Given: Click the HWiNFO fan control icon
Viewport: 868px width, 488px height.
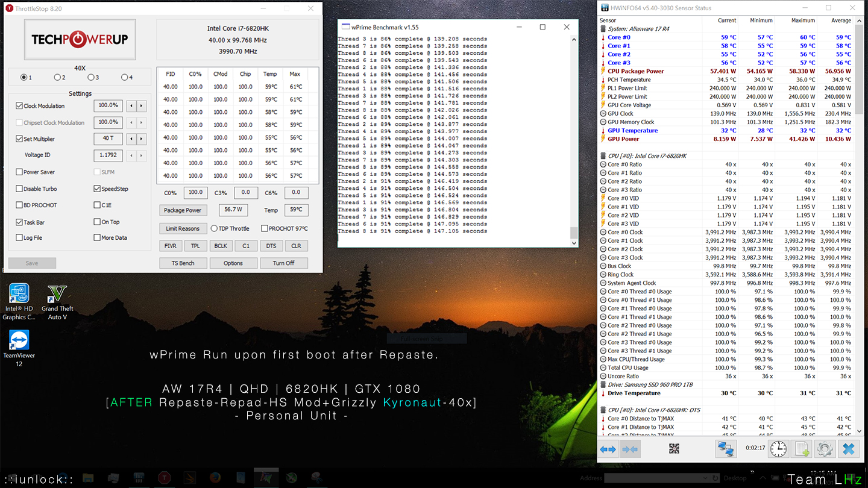Looking at the screenshot, I should [x=674, y=449].
